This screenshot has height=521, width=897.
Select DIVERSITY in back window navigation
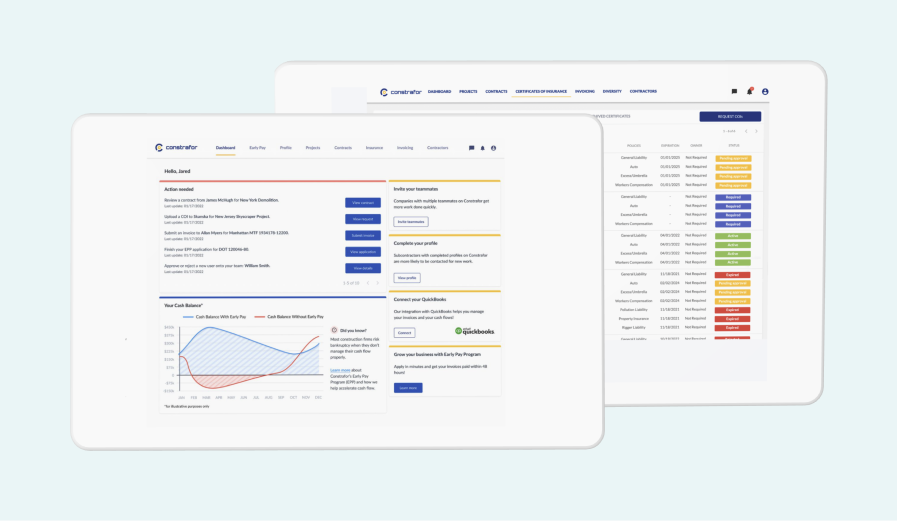click(x=612, y=92)
